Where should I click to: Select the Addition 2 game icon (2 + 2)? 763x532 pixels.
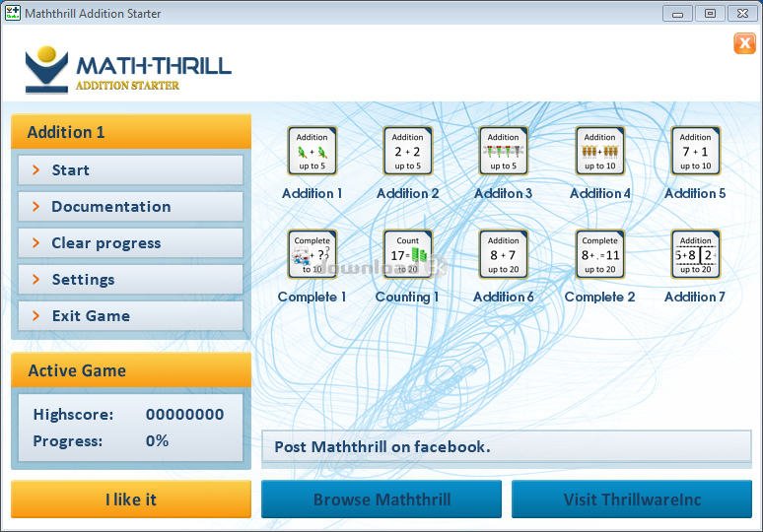(x=408, y=151)
